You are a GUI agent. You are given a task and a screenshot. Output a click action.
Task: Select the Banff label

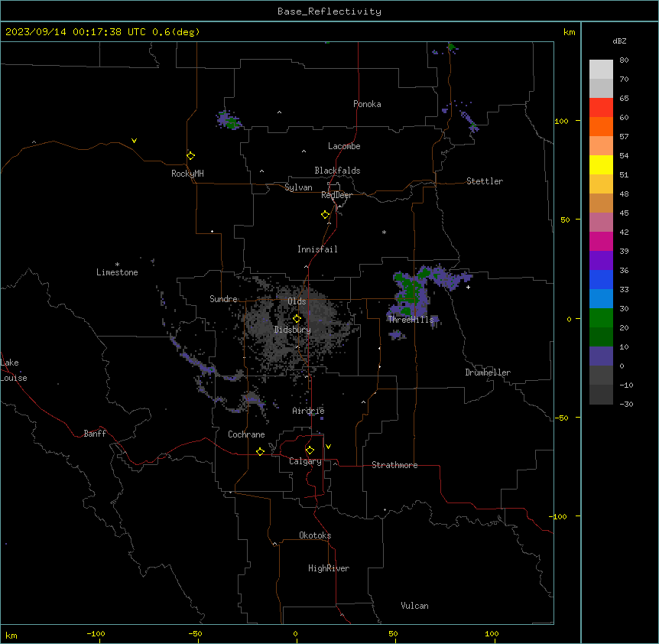[95, 434]
